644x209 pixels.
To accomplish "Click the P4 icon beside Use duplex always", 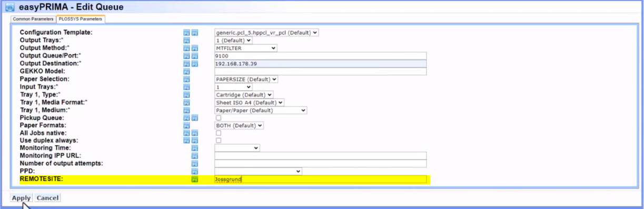I will 186,140.
